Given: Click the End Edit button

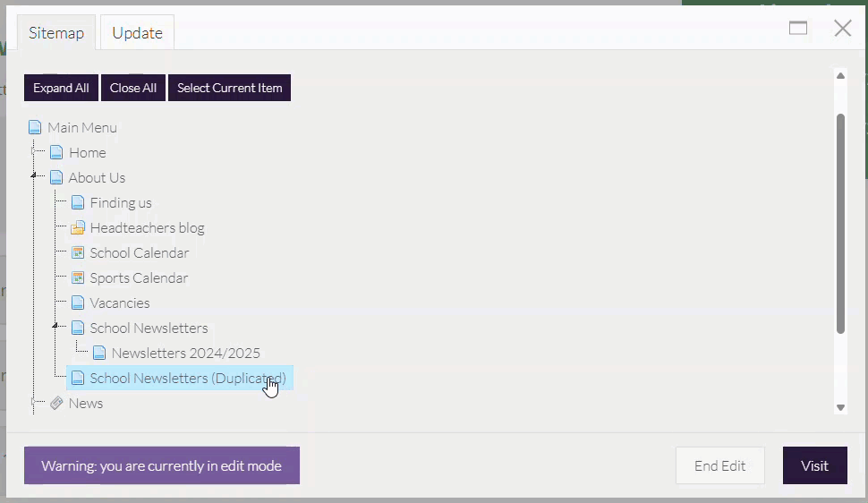Looking at the screenshot, I should point(719,465).
